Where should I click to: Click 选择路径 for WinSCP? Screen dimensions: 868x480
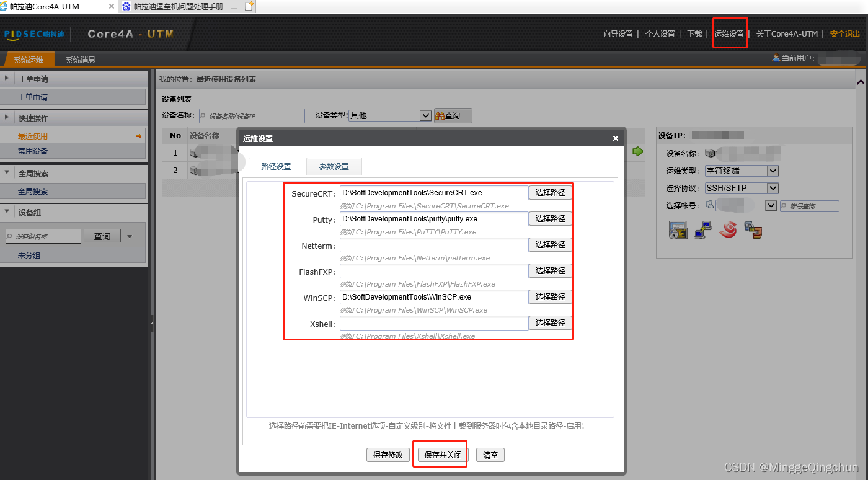(551, 297)
